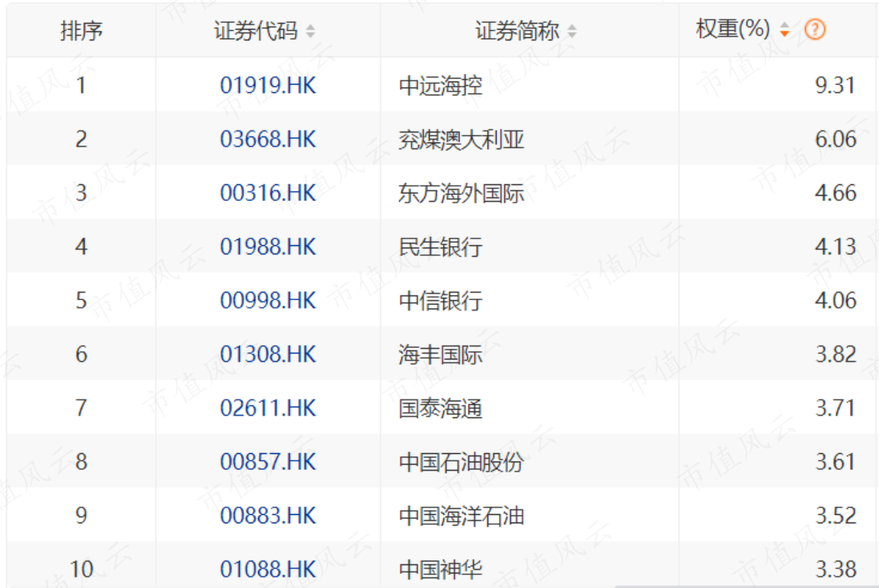Click rank number 5 in 排序 column
This screenshot has width=879, height=588.
(x=82, y=300)
